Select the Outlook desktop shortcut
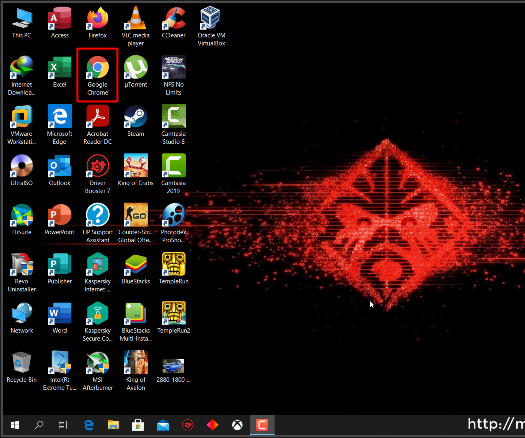Screen dimensions: 525x438 (x=60, y=170)
